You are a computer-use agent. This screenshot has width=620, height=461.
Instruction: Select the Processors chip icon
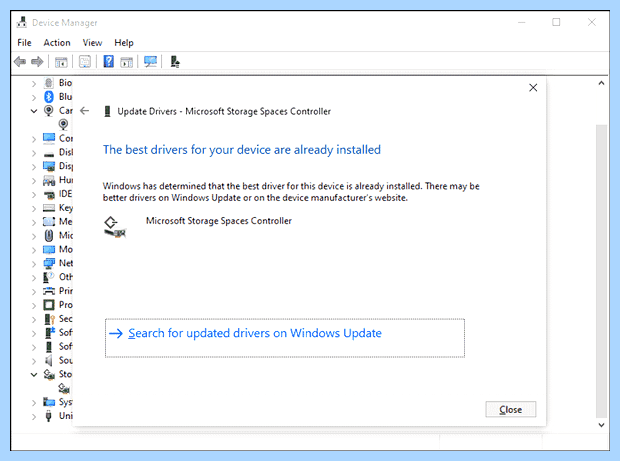(x=49, y=305)
